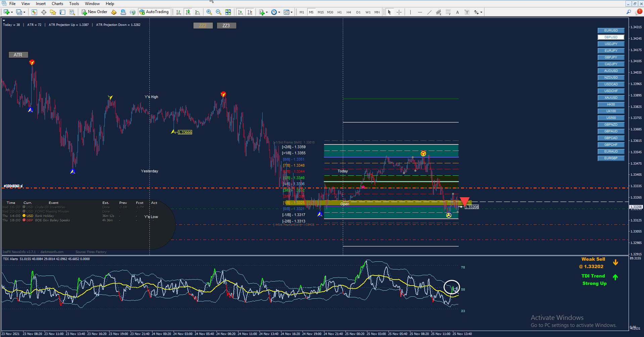
Task: Switch to USDJPY symbol button
Action: pyautogui.click(x=611, y=44)
